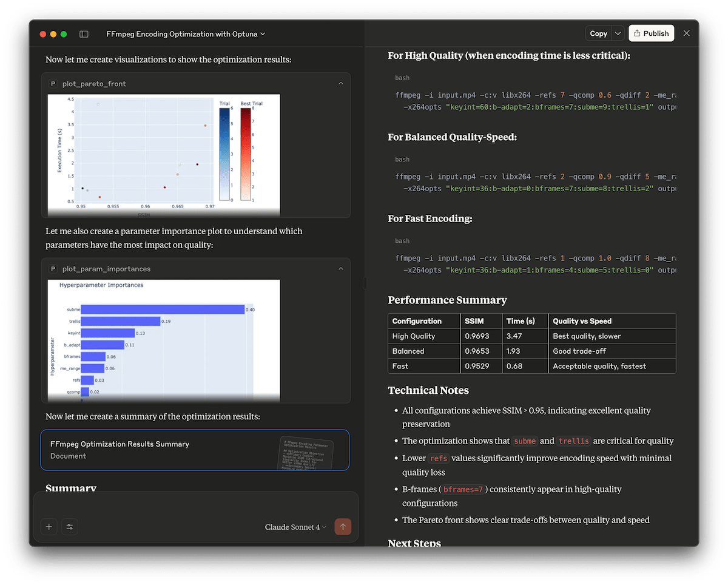
Task: Click the trellis inline code tag
Action: tap(573, 441)
